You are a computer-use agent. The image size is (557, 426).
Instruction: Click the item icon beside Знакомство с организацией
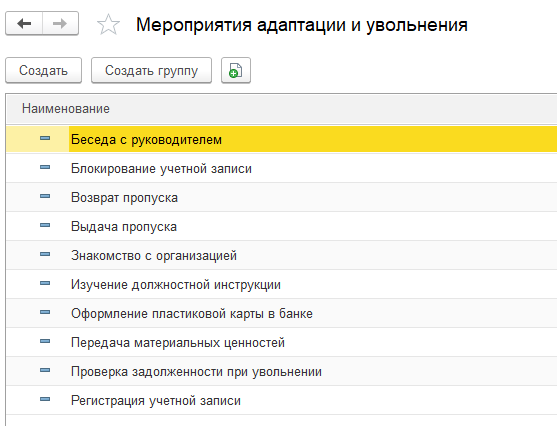45,254
